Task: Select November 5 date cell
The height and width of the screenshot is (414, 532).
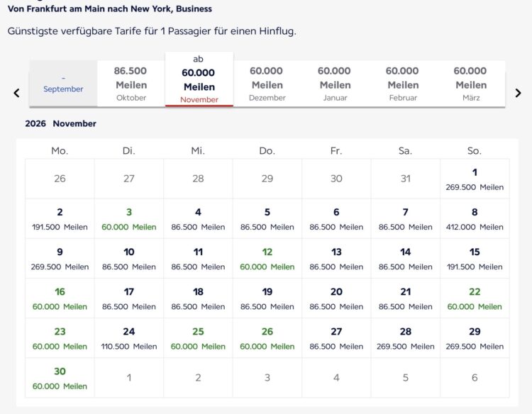Action: click(267, 219)
